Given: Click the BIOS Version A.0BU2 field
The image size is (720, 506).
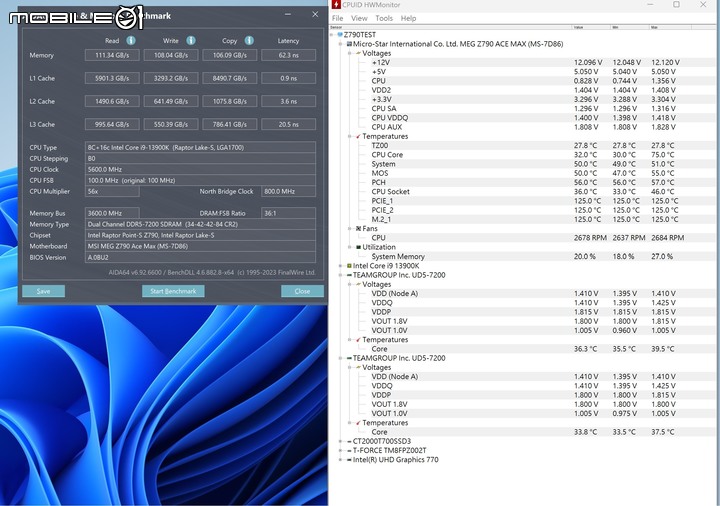Looking at the screenshot, I should click(200, 257).
